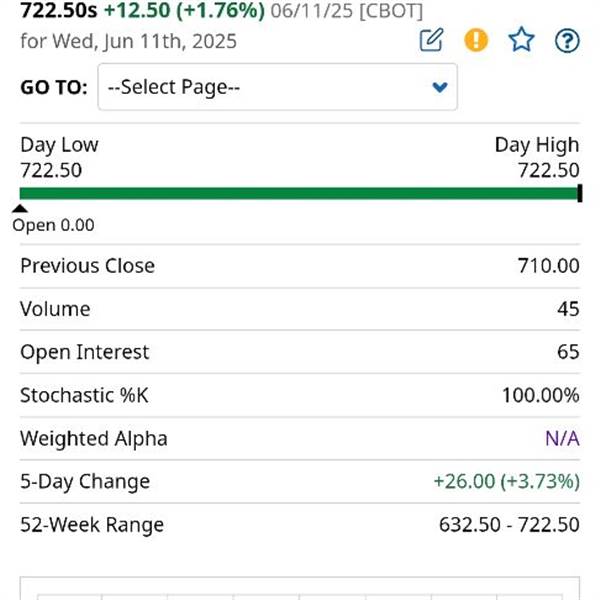Viewport: 600px width, 600px height.
Task: Click the edit notes pencil icon
Action: coord(431,40)
